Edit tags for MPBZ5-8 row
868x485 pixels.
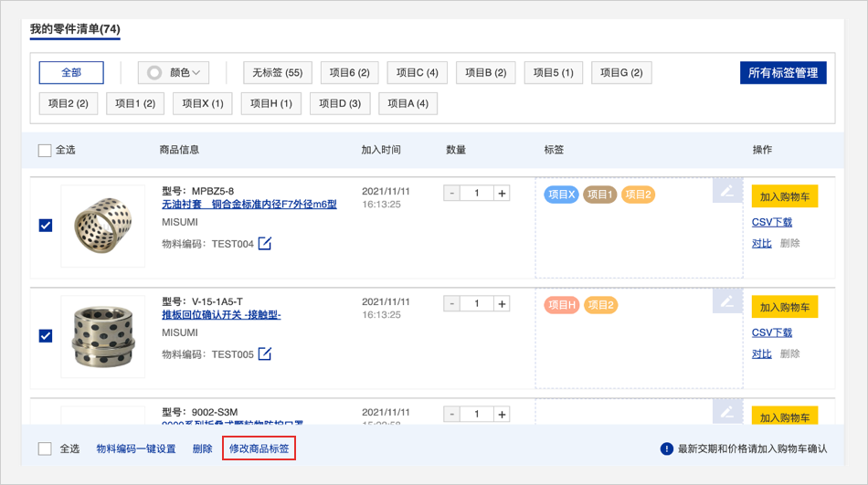click(727, 191)
